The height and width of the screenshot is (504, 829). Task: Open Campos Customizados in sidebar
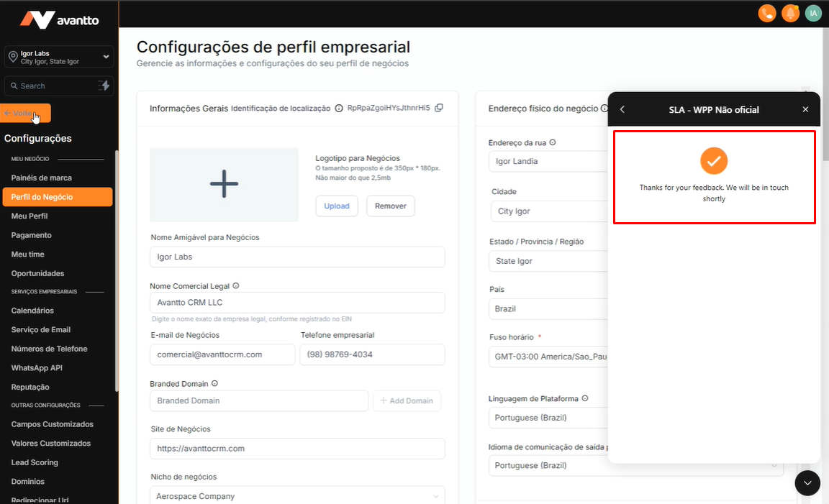coord(53,424)
